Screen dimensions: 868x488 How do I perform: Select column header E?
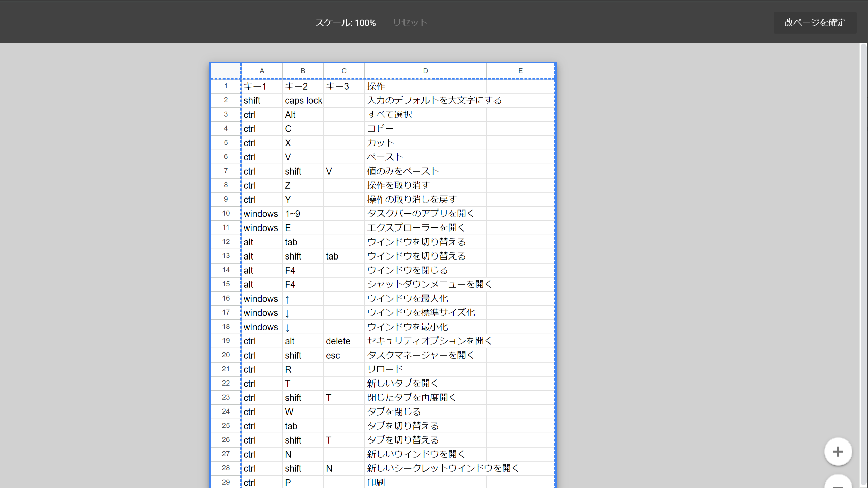520,71
